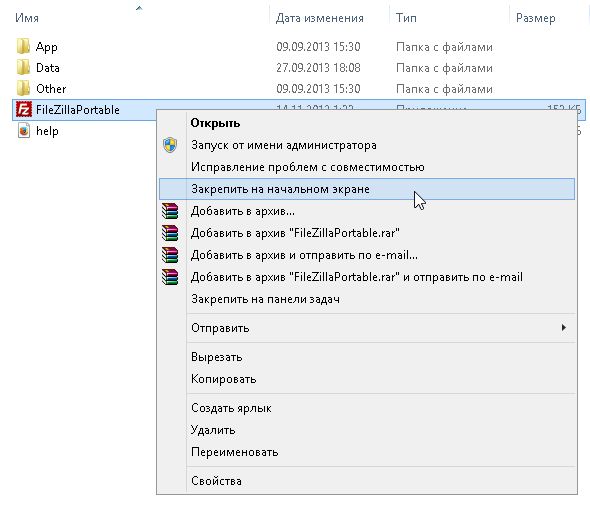Click the Data folder icon

click(23, 68)
